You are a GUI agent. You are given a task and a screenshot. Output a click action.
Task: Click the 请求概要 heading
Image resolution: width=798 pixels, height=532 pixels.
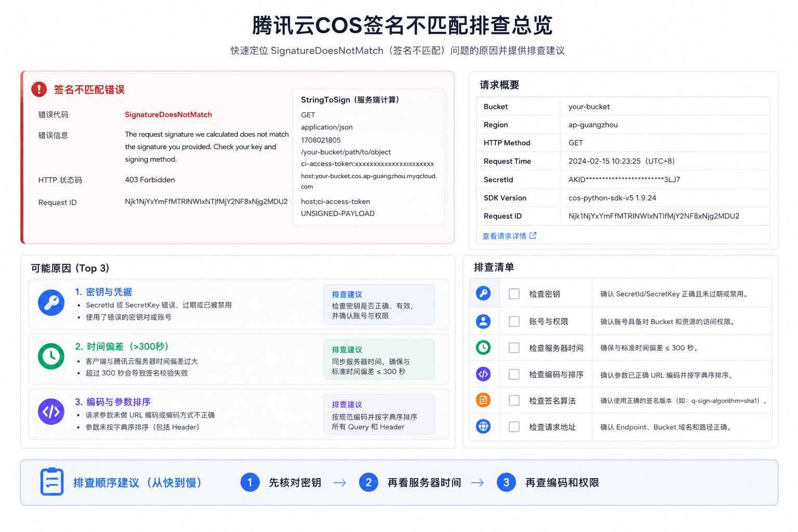click(x=499, y=85)
